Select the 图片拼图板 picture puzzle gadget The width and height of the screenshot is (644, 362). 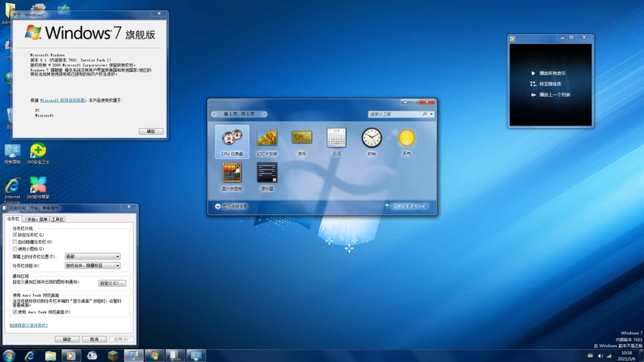click(232, 176)
